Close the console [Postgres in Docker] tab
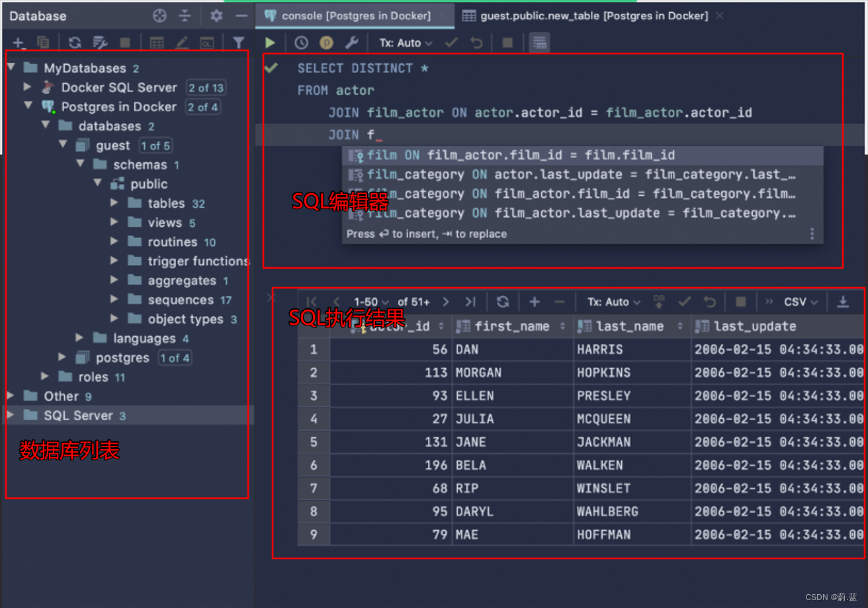868x608 pixels. [x=442, y=16]
